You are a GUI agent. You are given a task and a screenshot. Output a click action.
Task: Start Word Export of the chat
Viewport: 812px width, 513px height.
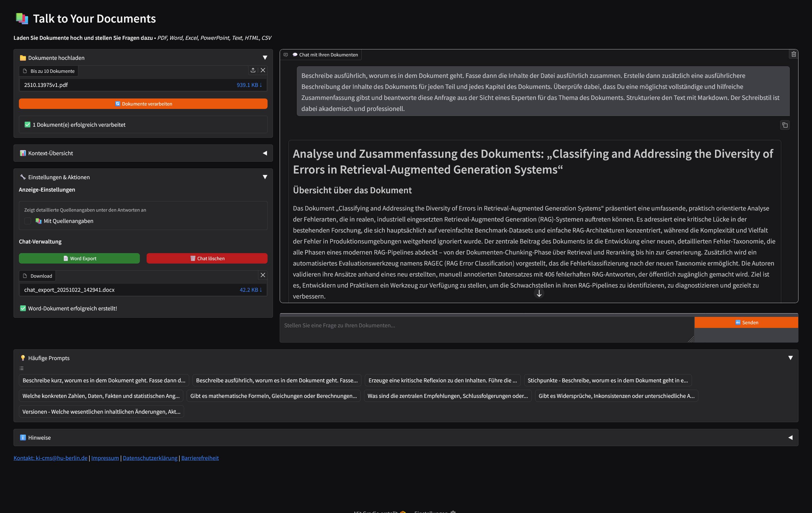[79, 258]
